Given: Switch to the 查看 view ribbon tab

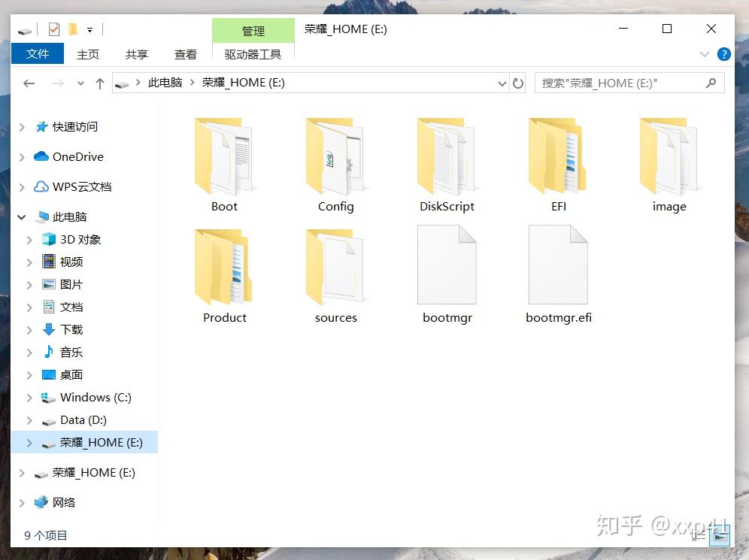Looking at the screenshot, I should point(185,54).
